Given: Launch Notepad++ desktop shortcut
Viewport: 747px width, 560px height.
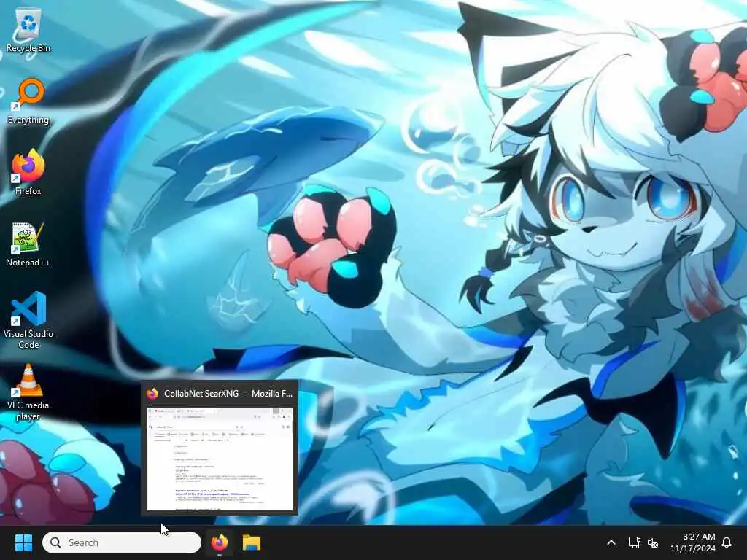Looking at the screenshot, I should tap(28, 244).
